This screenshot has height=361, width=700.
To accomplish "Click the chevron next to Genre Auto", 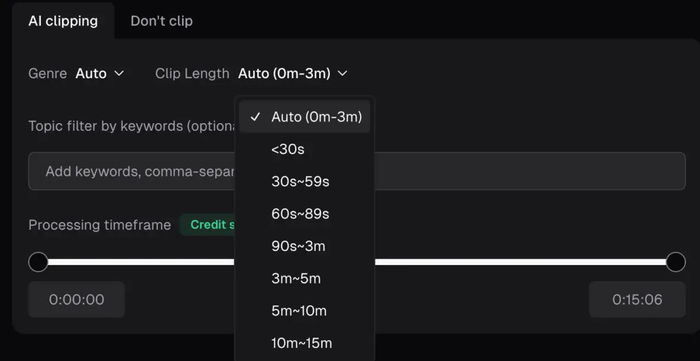I will click(x=119, y=73).
